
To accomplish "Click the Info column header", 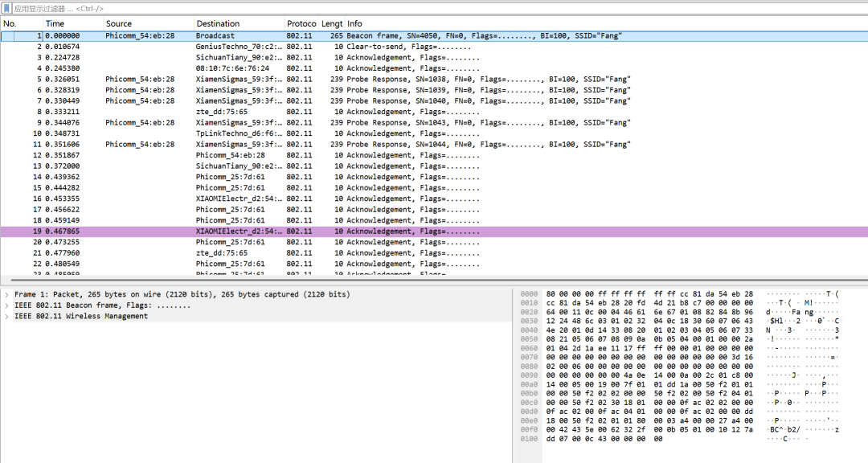I will point(606,24).
